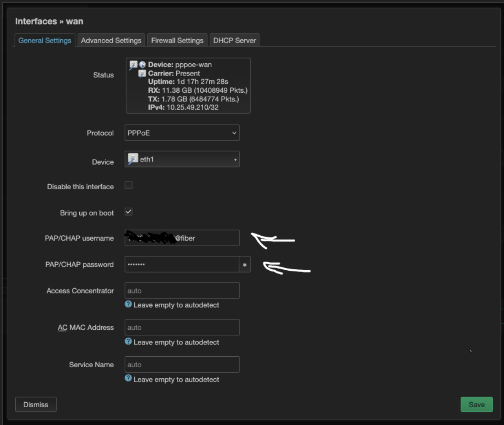504x425 pixels.
Task: Click the Interfaces » wan heading
Action: point(49,21)
